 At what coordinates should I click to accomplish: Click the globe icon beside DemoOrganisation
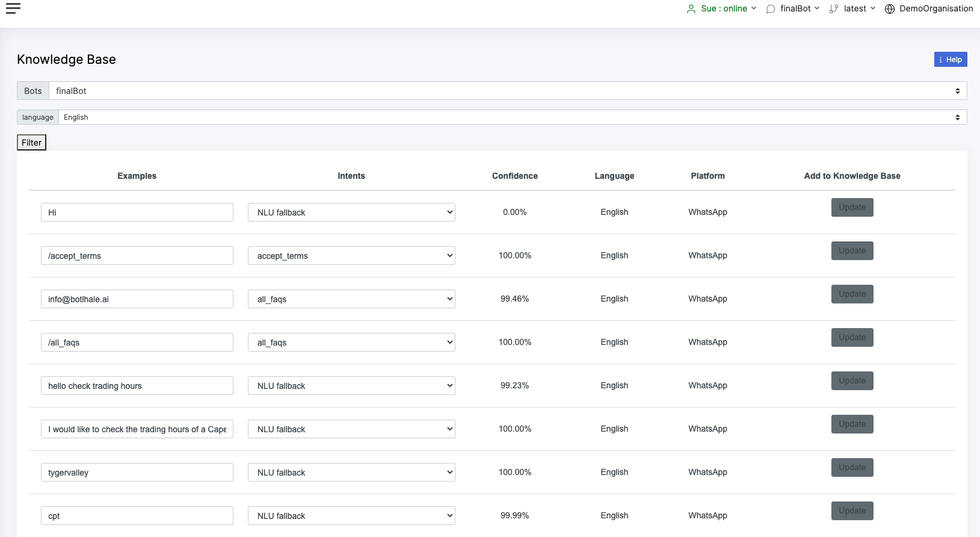coord(890,9)
